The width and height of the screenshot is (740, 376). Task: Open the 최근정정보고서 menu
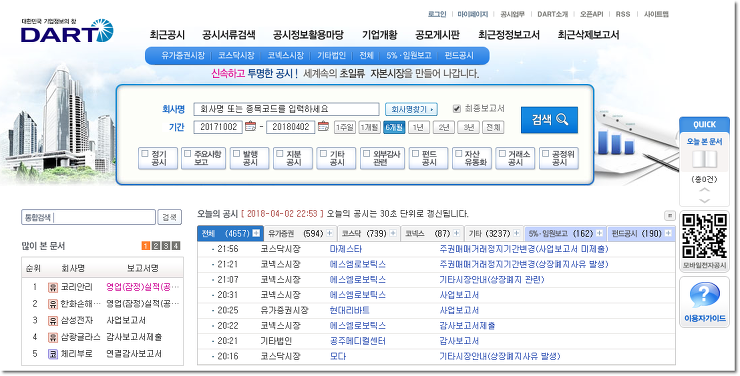(508, 35)
